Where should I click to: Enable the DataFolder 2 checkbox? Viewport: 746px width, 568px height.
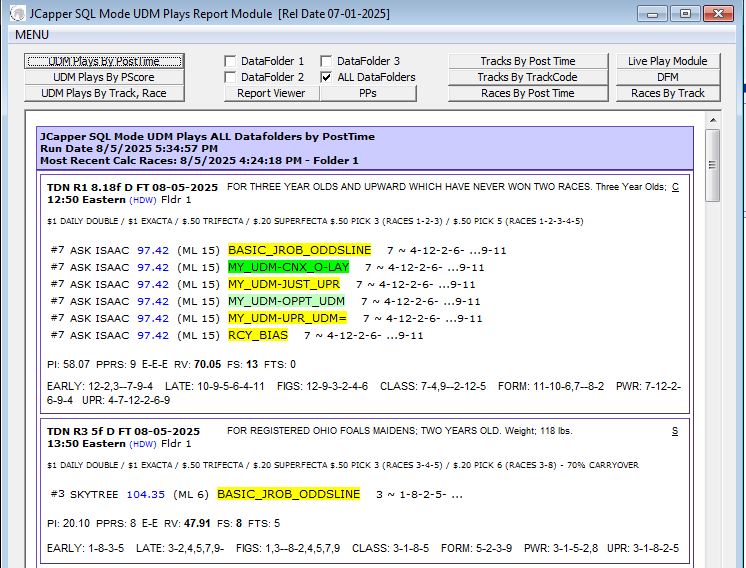point(230,77)
